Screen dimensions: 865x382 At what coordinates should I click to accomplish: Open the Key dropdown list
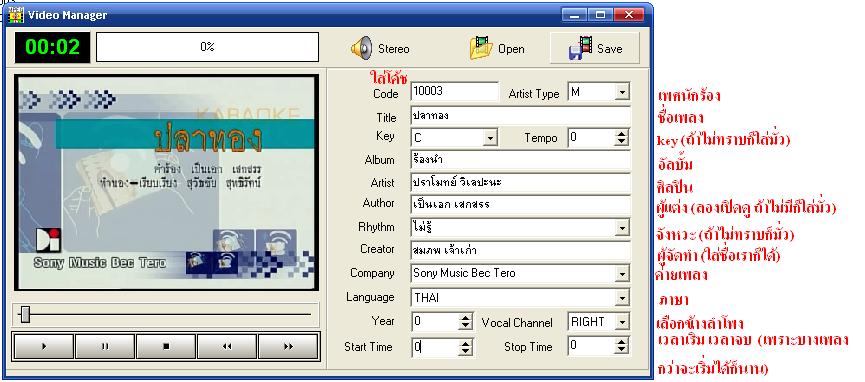tap(490, 137)
